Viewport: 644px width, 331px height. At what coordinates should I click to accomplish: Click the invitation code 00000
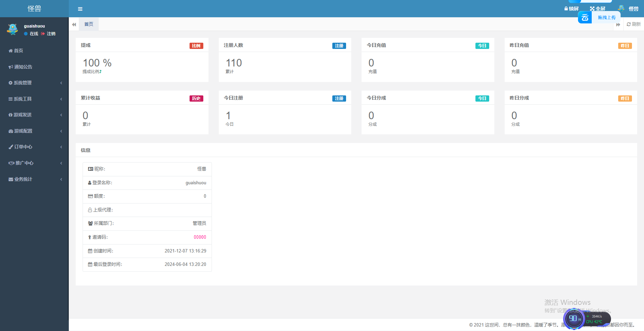(x=200, y=237)
